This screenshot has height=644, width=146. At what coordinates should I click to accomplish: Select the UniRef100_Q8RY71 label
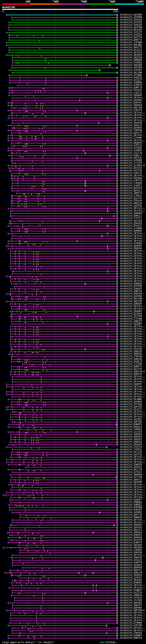(x=131, y=40)
